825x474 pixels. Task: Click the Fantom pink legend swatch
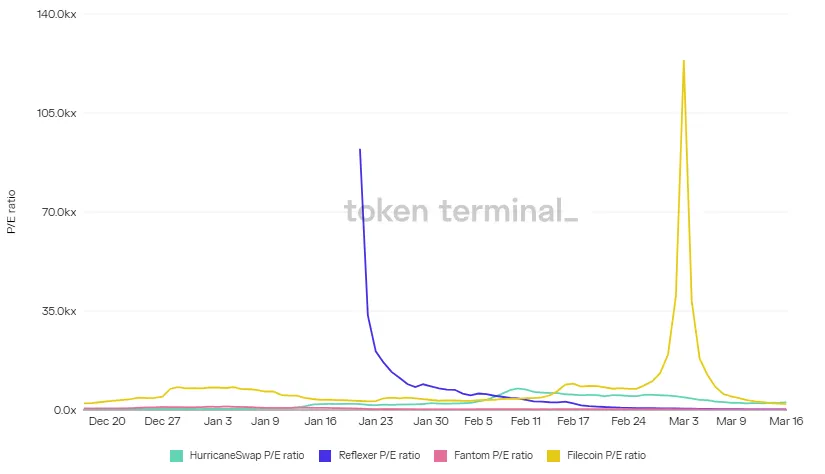coord(440,456)
